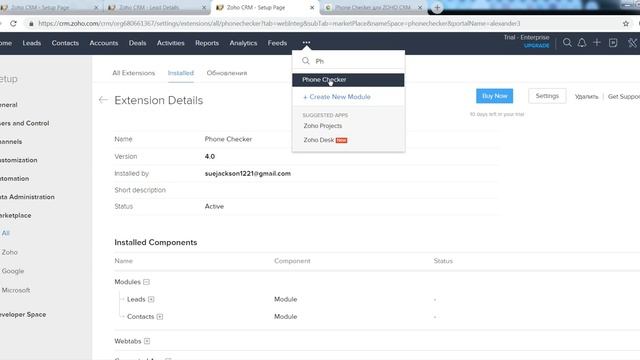Open Zoho Projects suggested app

click(x=322, y=126)
